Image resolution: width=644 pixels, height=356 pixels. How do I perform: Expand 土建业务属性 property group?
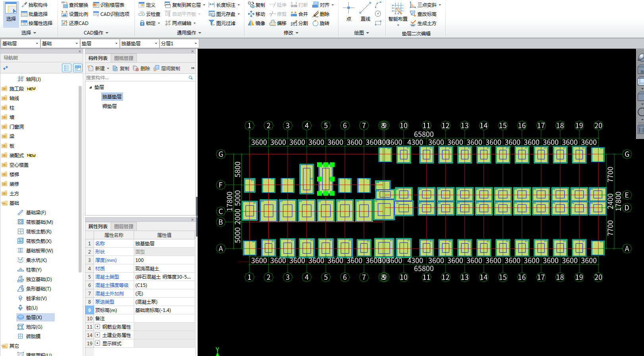click(97, 335)
